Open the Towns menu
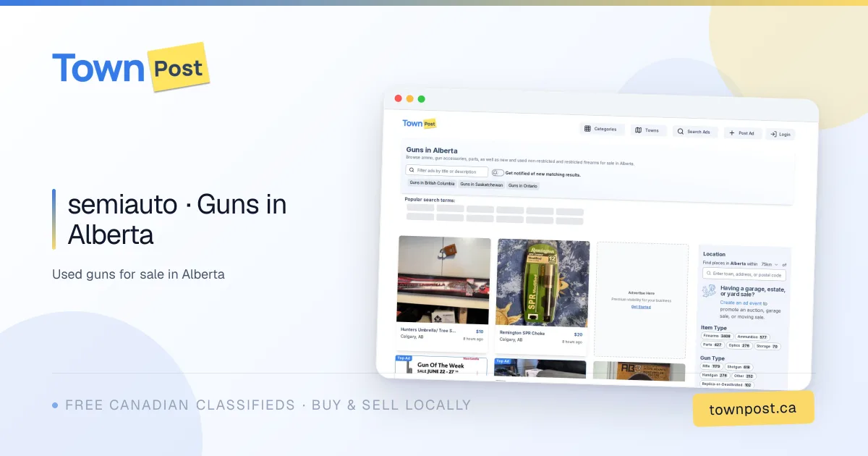868x456 pixels. click(x=648, y=130)
